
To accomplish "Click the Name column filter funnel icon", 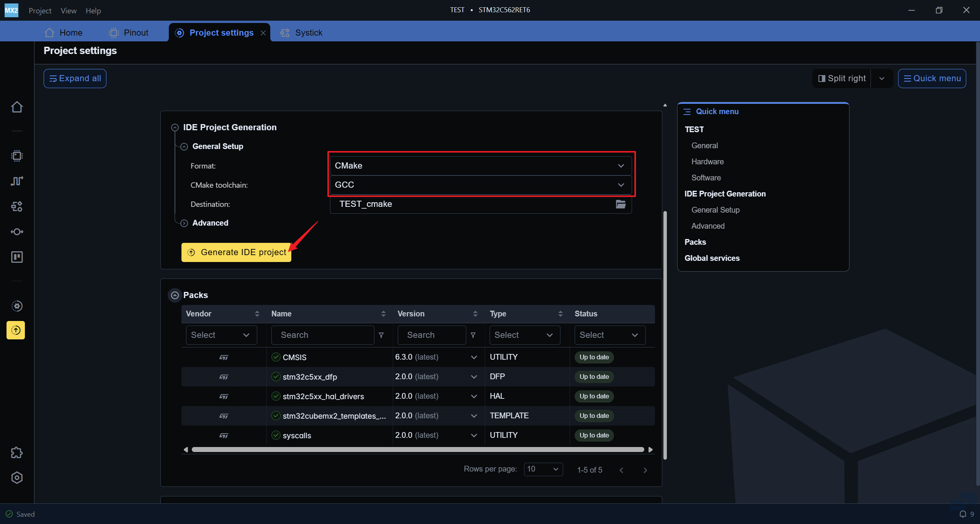I will 381,335.
